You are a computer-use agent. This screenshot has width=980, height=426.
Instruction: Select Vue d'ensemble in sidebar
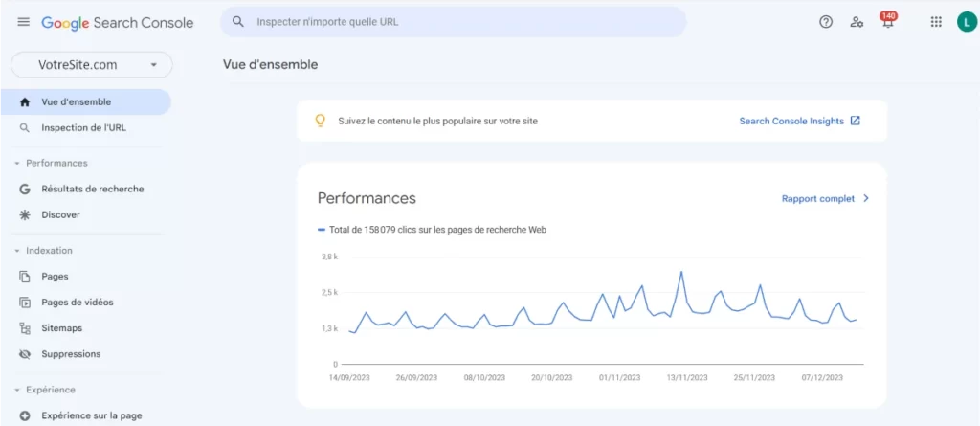point(85,102)
